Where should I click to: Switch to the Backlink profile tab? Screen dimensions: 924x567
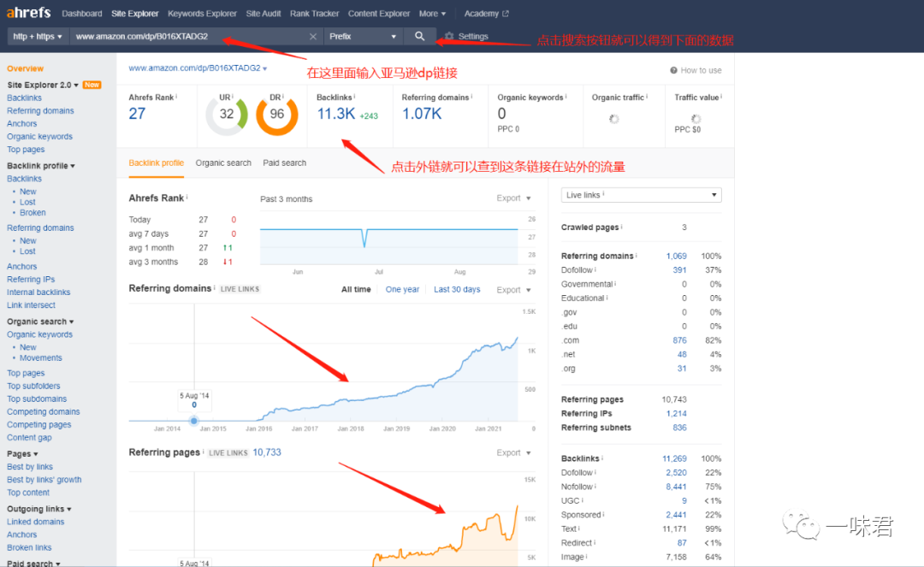(x=157, y=163)
